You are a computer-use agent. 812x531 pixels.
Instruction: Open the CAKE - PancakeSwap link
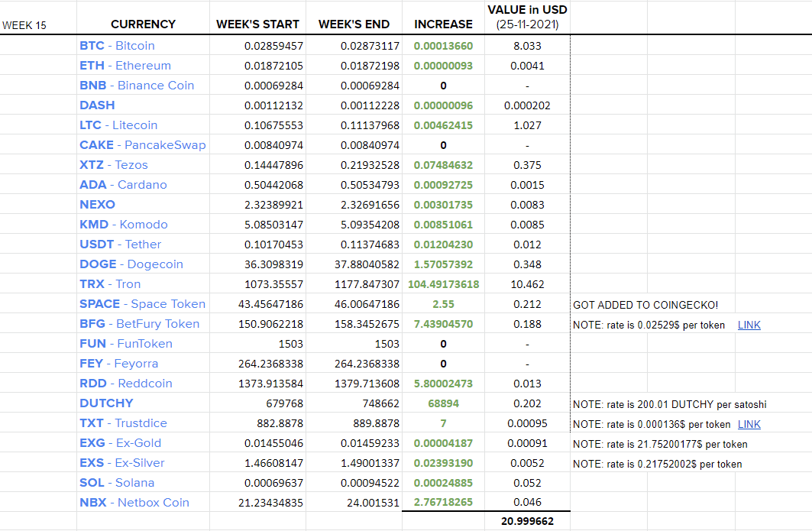(143, 145)
